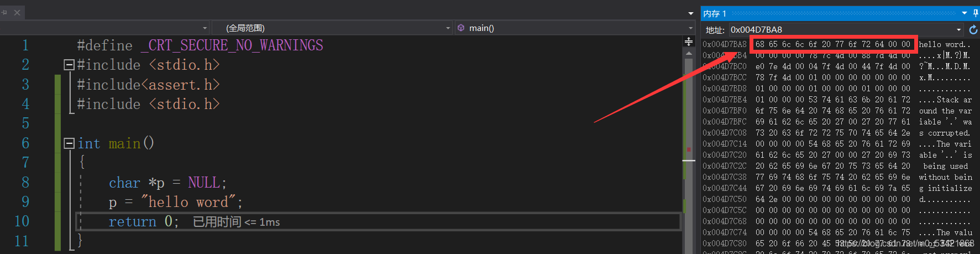Open the document tab overflow arrow

tap(691, 13)
